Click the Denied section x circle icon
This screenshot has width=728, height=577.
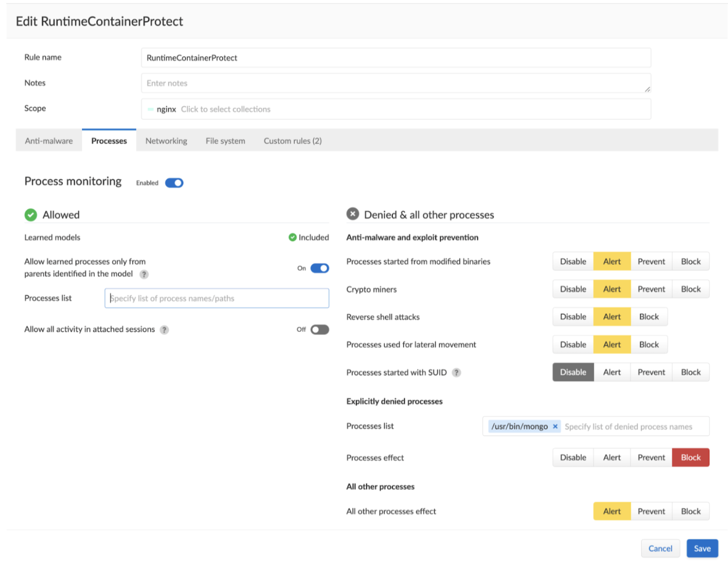(352, 214)
